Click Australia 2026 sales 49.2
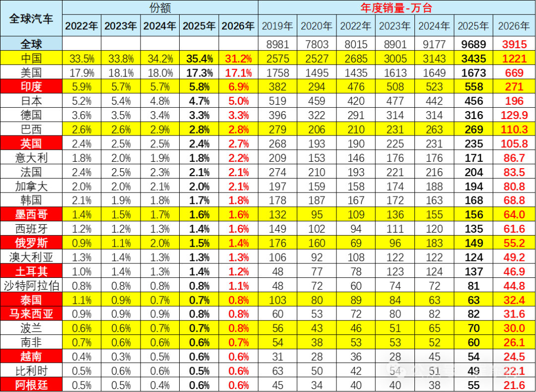Image resolution: width=536 pixels, height=392 pixels. point(514,258)
